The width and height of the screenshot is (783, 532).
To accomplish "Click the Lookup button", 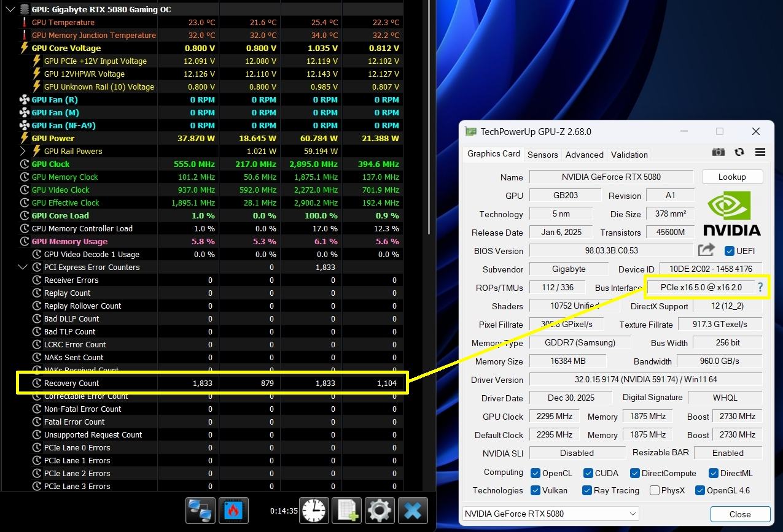I will pyautogui.click(x=732, y=177).
